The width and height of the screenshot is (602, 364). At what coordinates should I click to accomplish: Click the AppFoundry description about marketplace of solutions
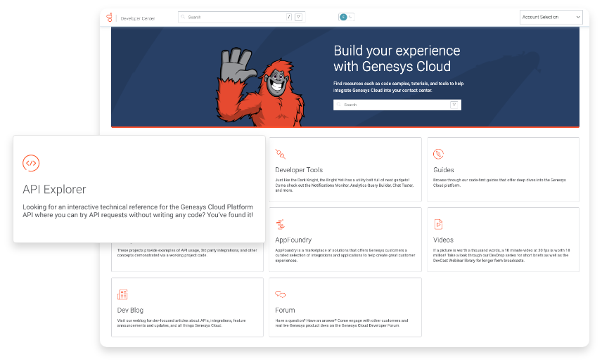tap(345, 255)
